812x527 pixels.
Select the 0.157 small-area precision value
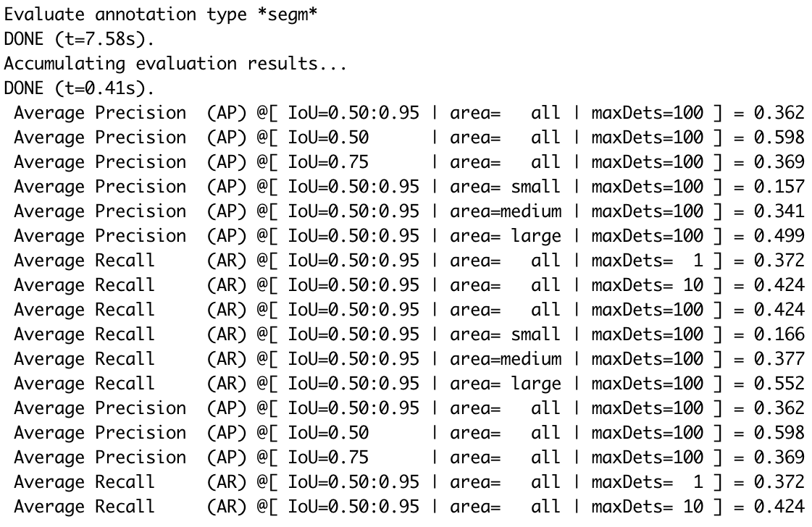point(779,187)
